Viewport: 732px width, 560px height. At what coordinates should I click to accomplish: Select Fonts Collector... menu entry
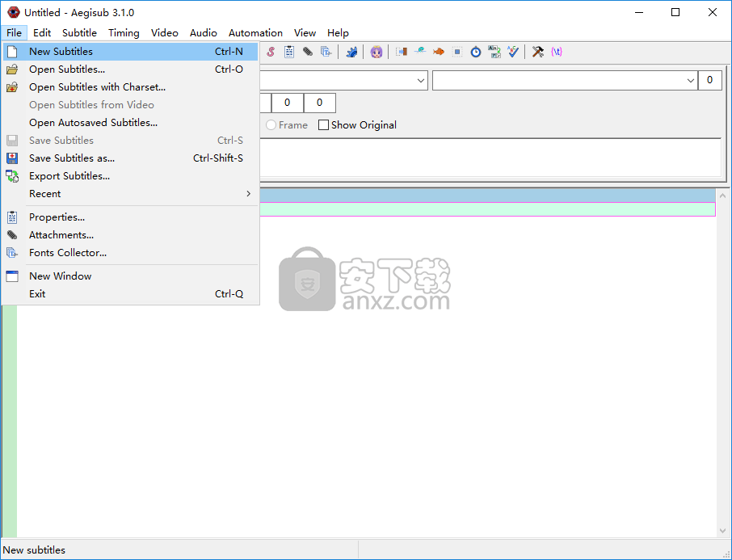click(130, 253)
